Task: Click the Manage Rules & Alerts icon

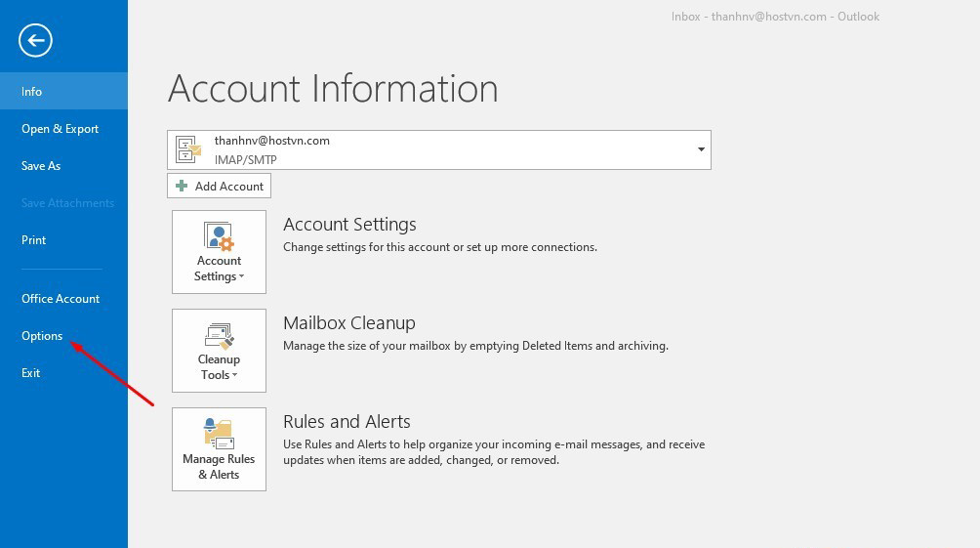Action: click(219, 433)
